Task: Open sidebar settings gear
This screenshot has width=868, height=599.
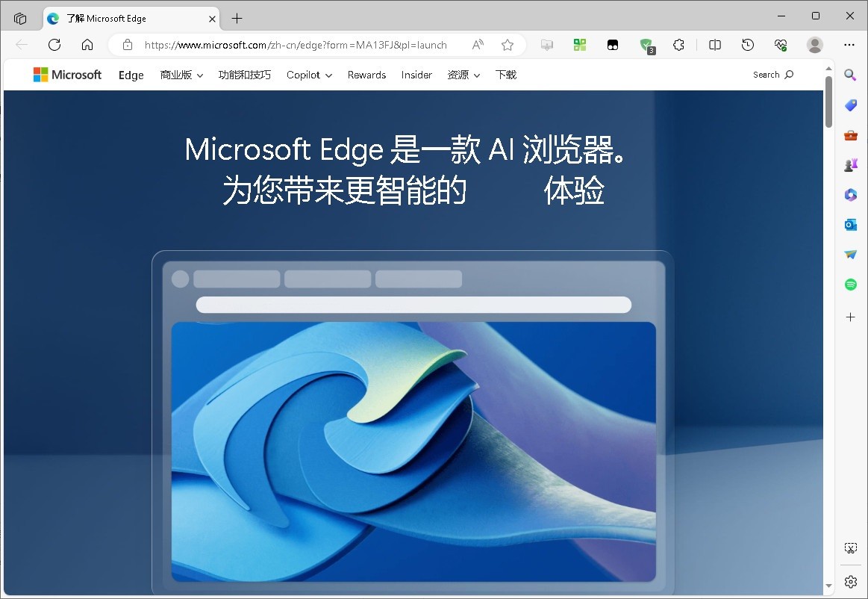Action: pos(850,581)
